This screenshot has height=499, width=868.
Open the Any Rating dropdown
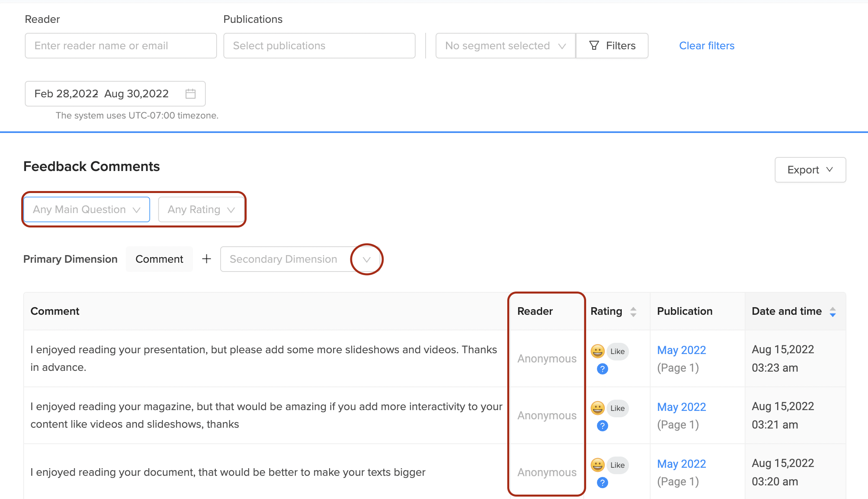[201, 209]
